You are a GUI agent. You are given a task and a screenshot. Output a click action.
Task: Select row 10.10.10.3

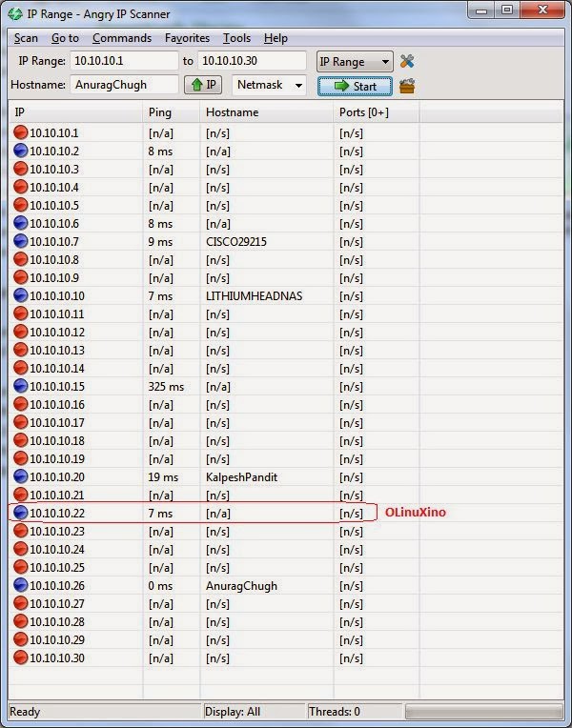(x=286, y=169)
